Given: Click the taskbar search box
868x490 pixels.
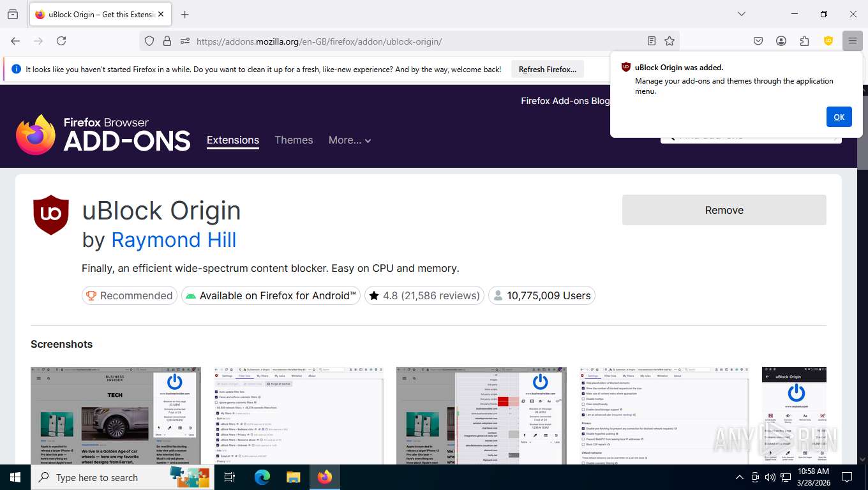Looking at the screenshot, I should pos(123,477).
